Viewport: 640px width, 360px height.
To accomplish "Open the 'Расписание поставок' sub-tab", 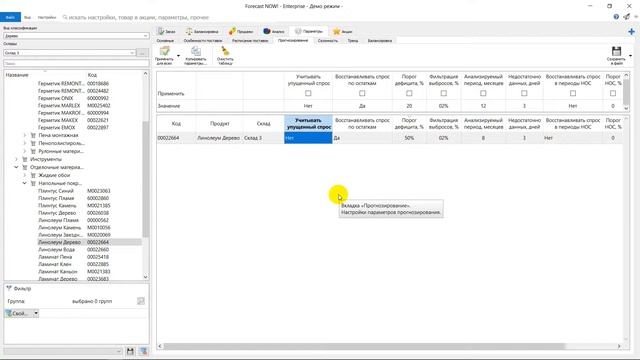I will pos(250,41).
